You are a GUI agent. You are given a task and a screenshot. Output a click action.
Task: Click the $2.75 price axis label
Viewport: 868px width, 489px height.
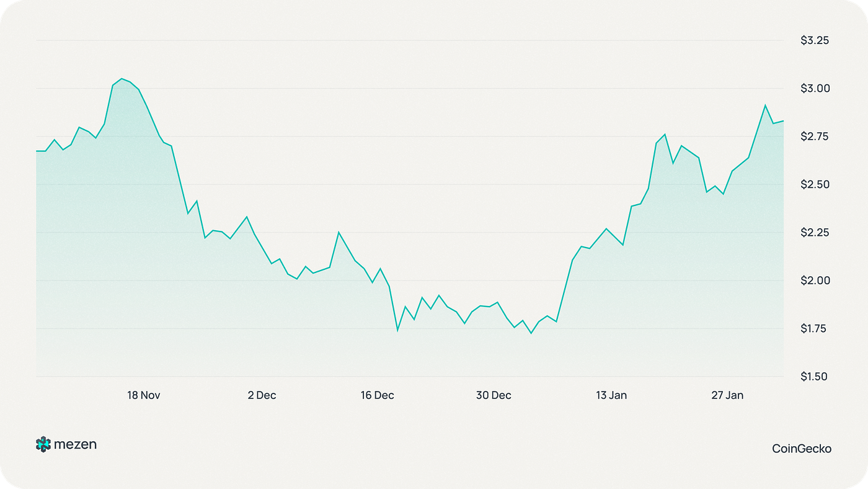coord(815,137)
